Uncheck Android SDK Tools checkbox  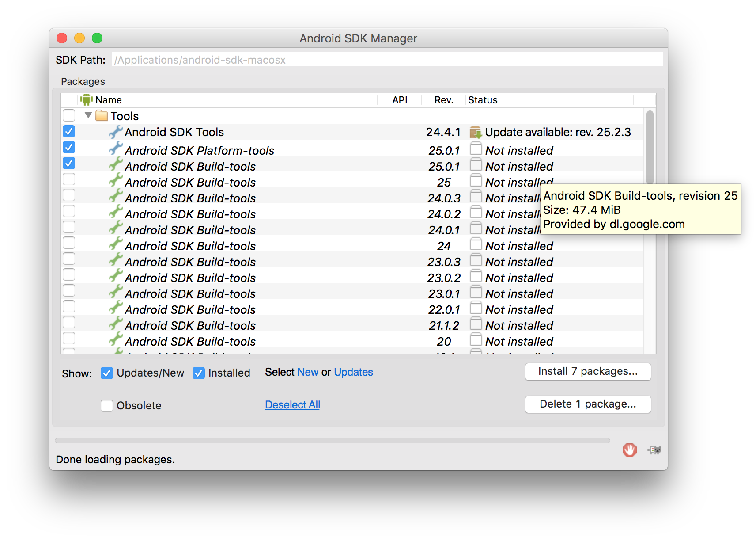pos(69,131)
